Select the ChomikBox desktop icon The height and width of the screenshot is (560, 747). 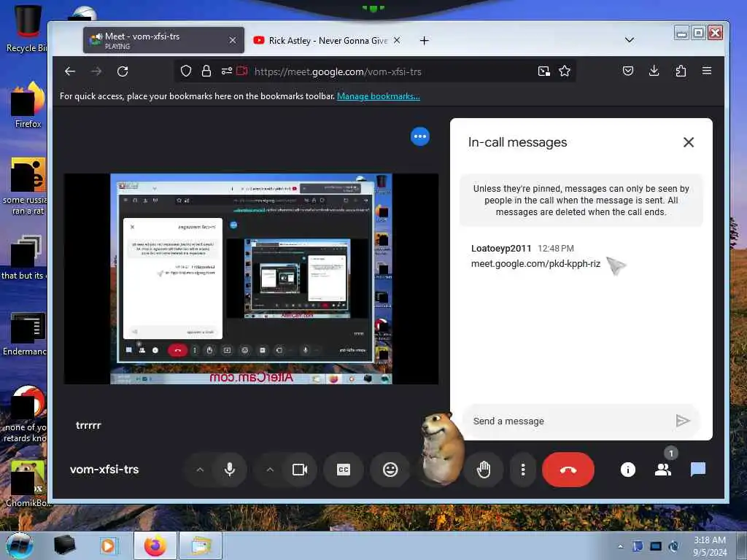[x=27, y=483]
